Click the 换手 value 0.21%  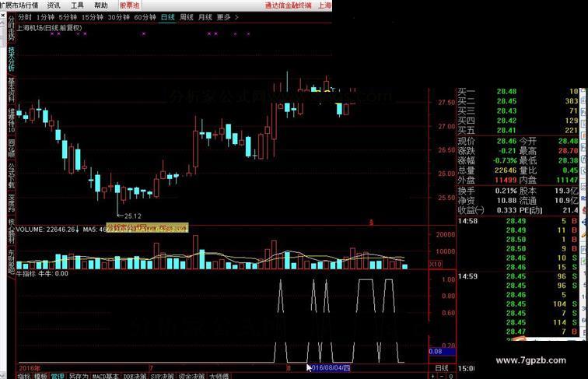pyautogui.click(x=506, y=191)
